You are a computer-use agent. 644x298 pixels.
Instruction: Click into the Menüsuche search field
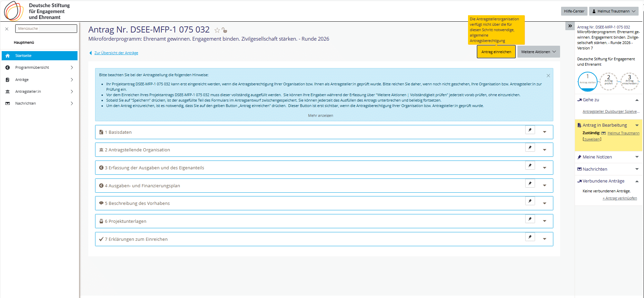pyautogui.click(x=46, y=29)
